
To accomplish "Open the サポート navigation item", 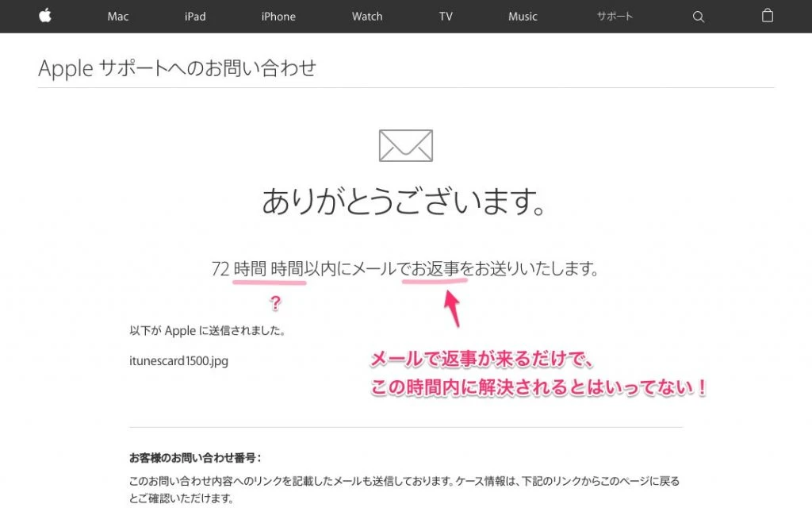I will point(615,17).
